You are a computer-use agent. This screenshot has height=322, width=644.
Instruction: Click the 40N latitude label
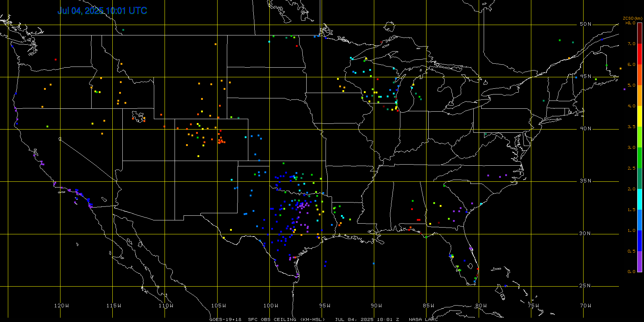586,129
